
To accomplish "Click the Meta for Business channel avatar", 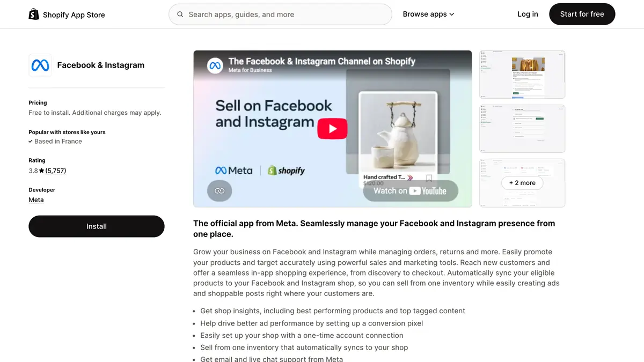I will [x=215, y=65].
